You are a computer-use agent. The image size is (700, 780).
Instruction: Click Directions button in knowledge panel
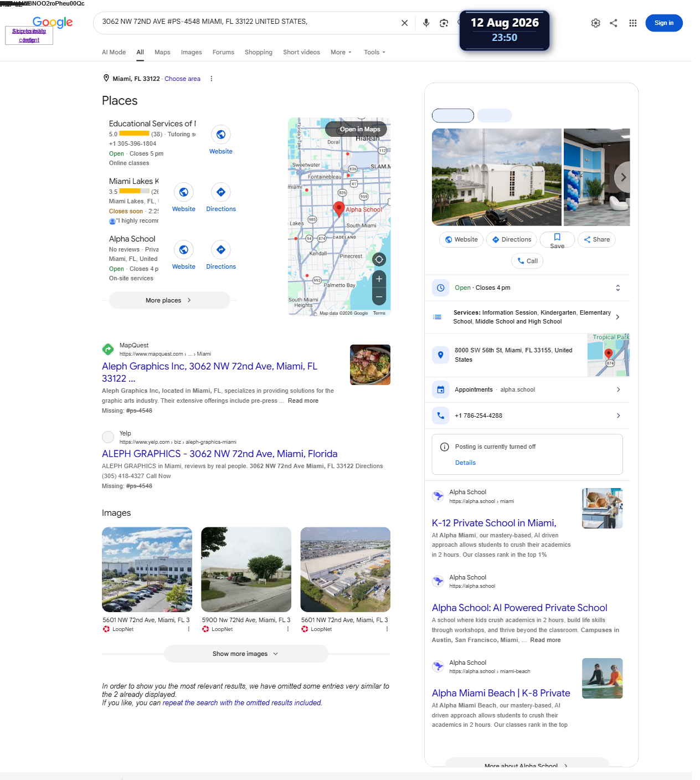(511, 239)
